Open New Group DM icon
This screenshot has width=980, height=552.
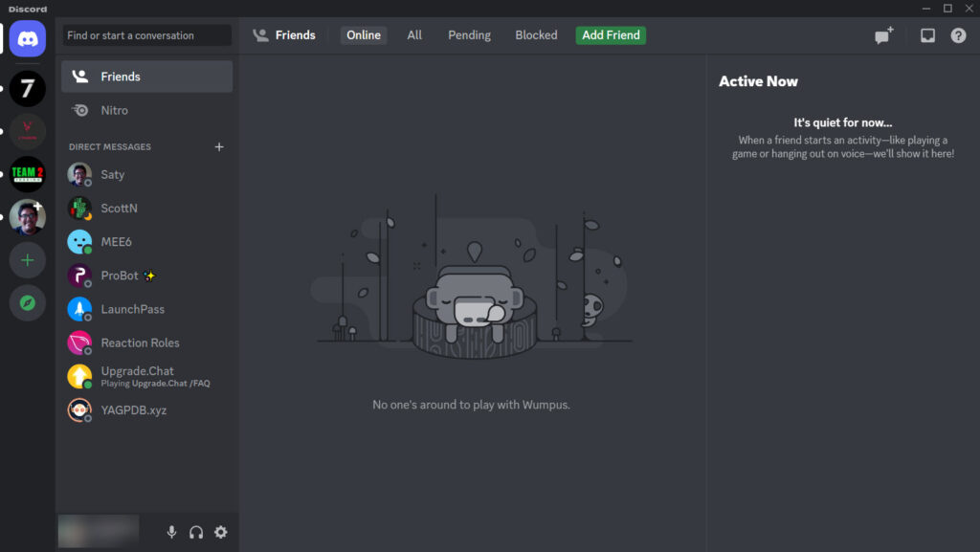point(883,35)
